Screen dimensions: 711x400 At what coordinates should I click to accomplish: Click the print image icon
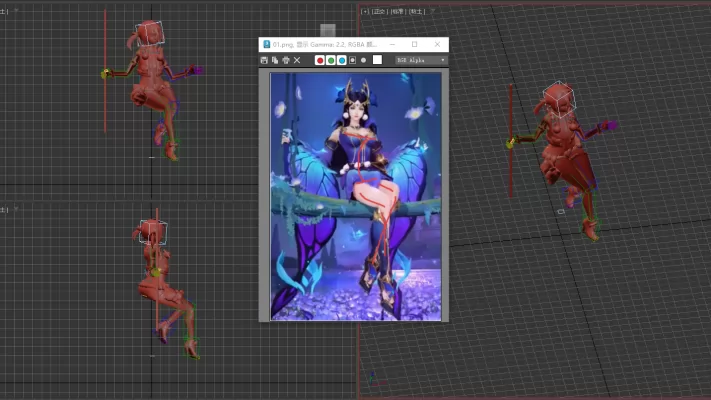pyautogui.click(x=286, y=60)
